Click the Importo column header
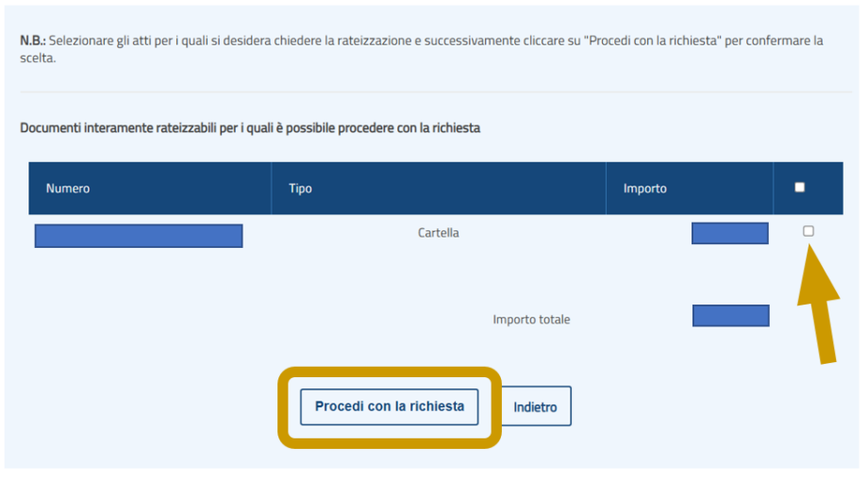 click(644, 189)
